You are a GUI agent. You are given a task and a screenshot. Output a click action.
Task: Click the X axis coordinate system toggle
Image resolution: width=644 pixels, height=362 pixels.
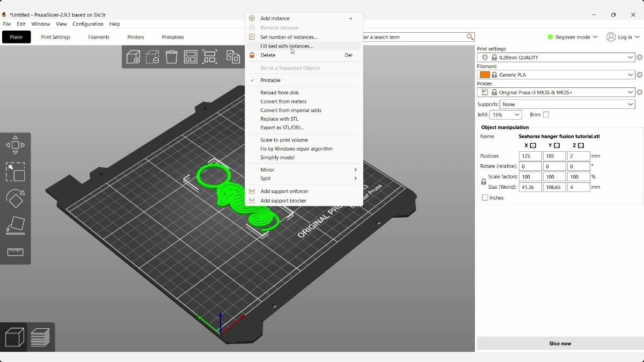click(533, 145)
